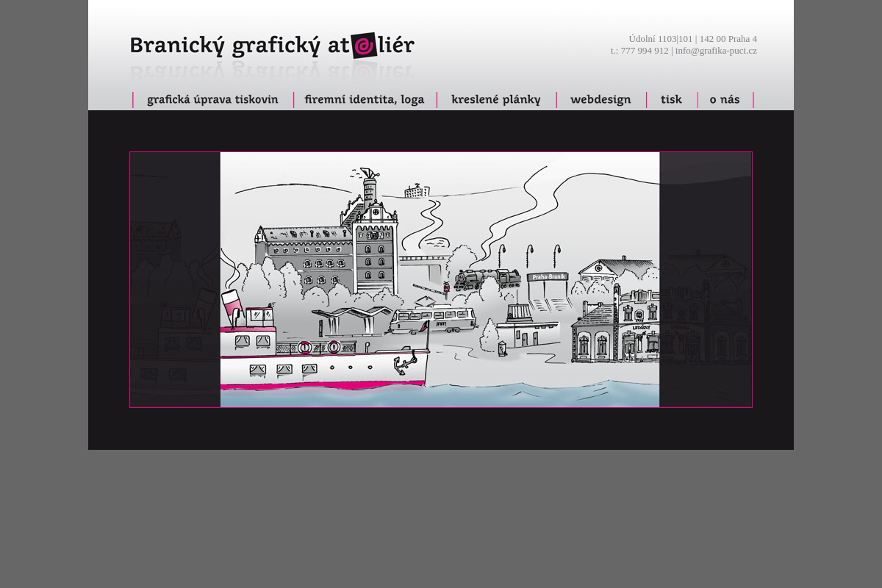Open the 'grafická úprava tiskovin' section

pyautogui.click(x=212, y=99)
